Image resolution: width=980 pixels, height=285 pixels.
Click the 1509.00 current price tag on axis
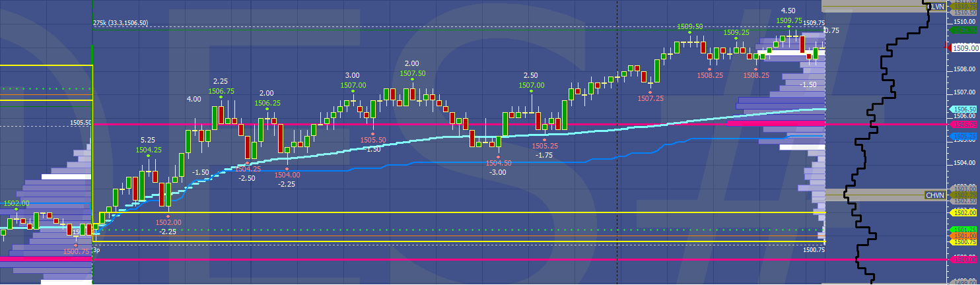[x=964, y=47]
